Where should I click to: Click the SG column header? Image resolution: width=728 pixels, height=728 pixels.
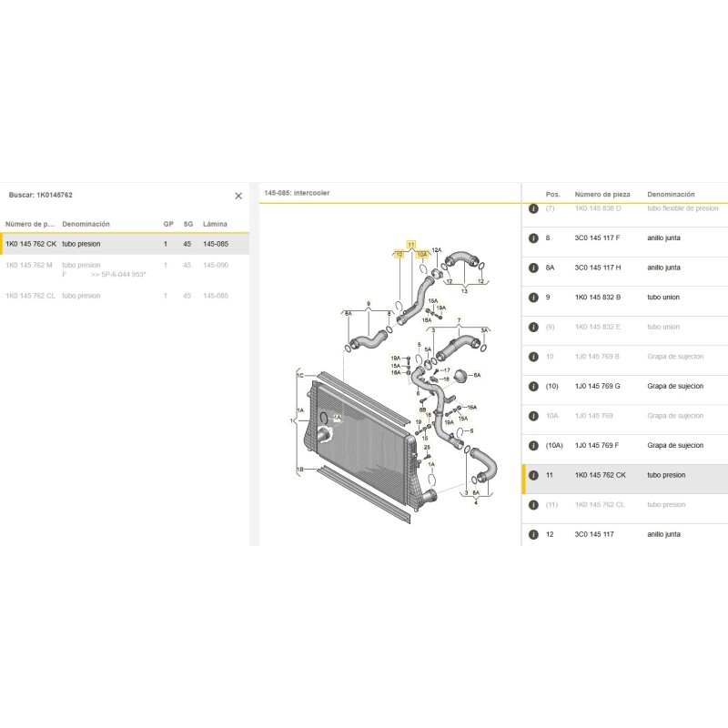click(188, 224)
